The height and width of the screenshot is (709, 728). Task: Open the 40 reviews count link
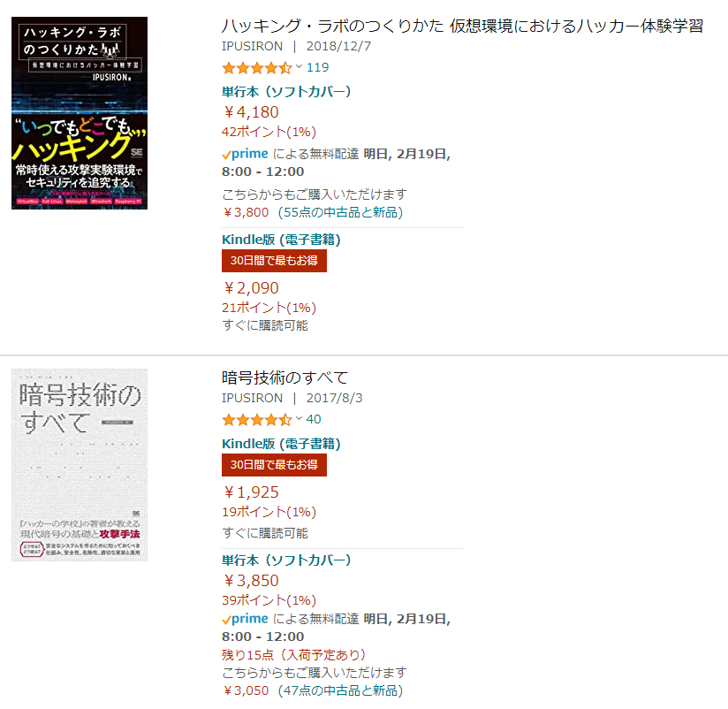tap(314, 419)
